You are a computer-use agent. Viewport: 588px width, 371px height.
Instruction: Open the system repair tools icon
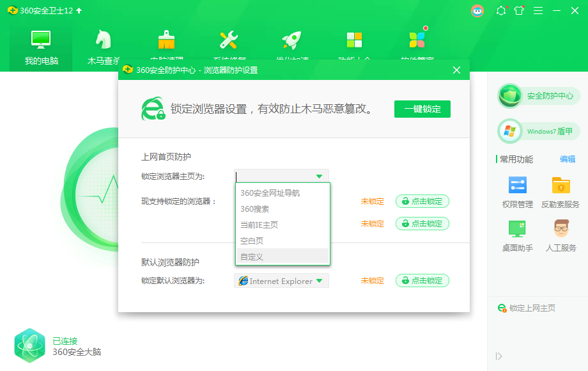coord(229,40)
